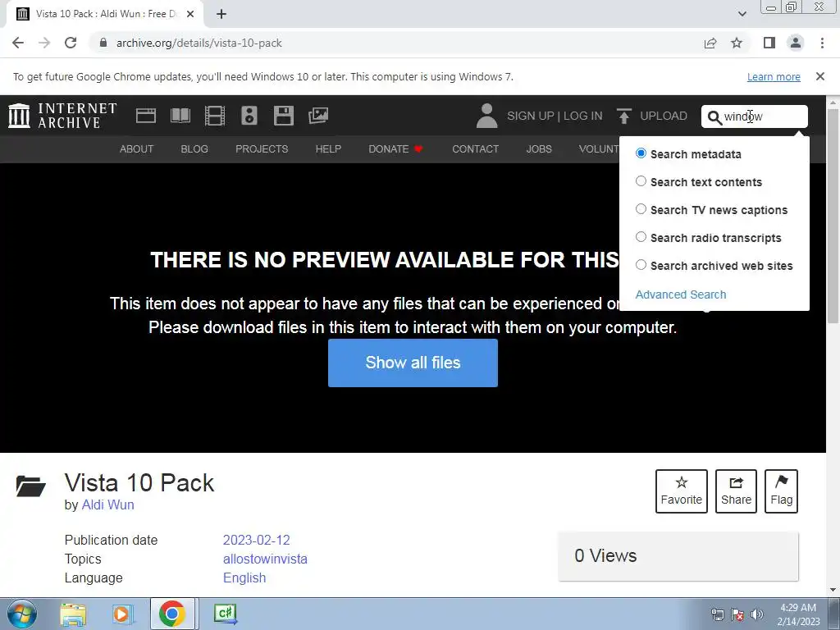Screen dimensions: 840x630
Task: Open the Images media icon
Action: pos(318,116)
